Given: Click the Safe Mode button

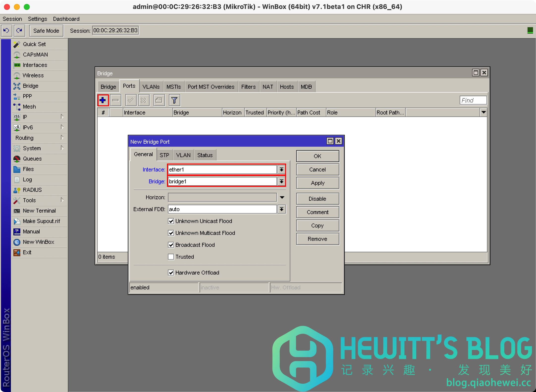Looking at the screenshot, I should coord(46,31).
